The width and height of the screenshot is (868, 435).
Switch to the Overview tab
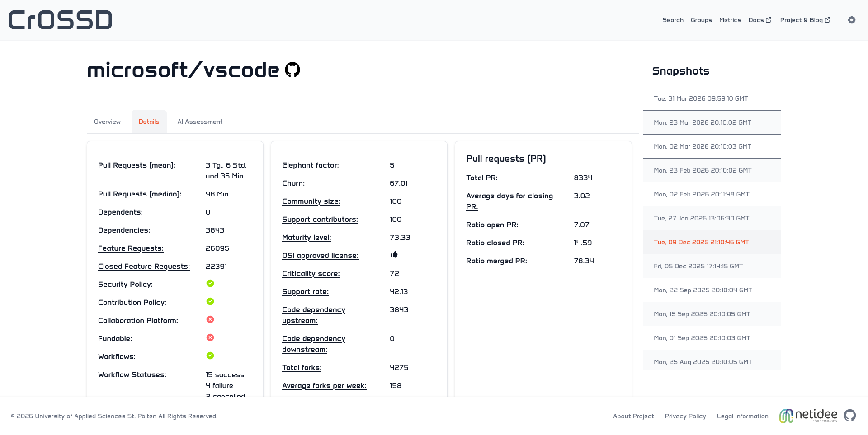[x=107, y=122]
